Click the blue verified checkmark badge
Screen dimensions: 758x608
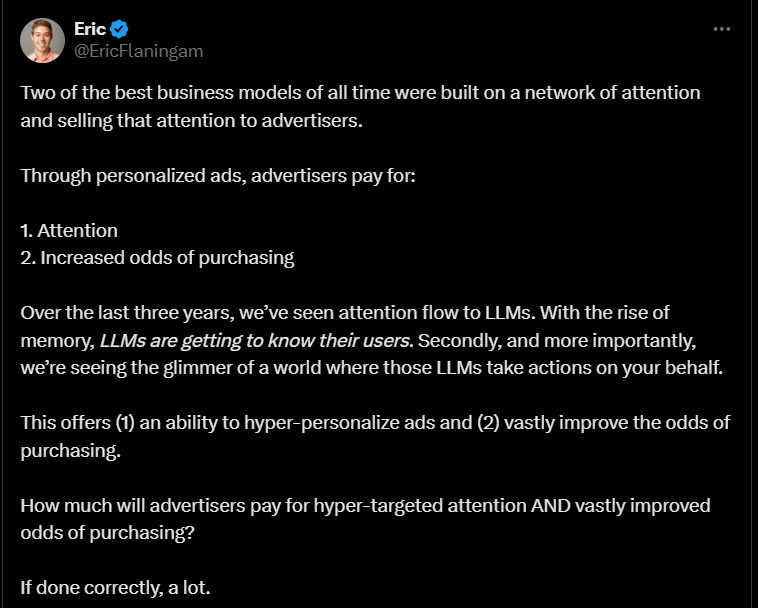click(119, 29)
